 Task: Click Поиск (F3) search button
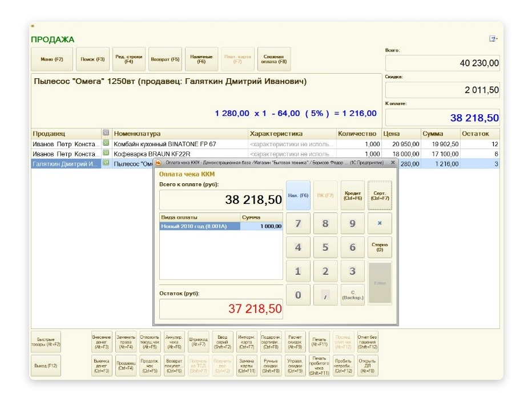point(92,59)
